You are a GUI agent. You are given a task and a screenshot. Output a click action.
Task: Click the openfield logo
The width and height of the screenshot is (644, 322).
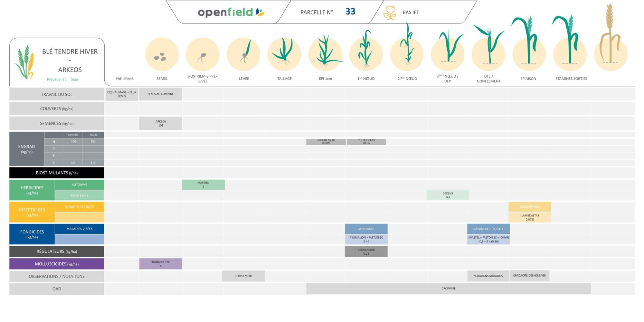(231, 12)
